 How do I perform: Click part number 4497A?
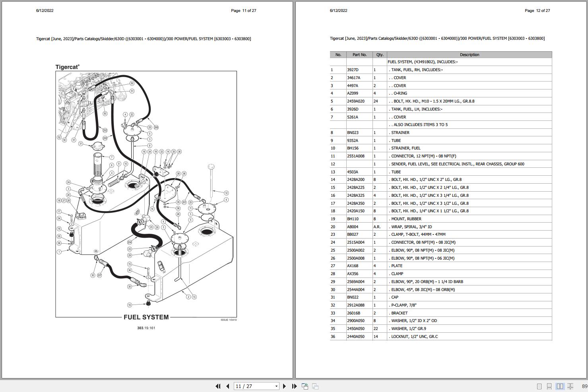353,86
